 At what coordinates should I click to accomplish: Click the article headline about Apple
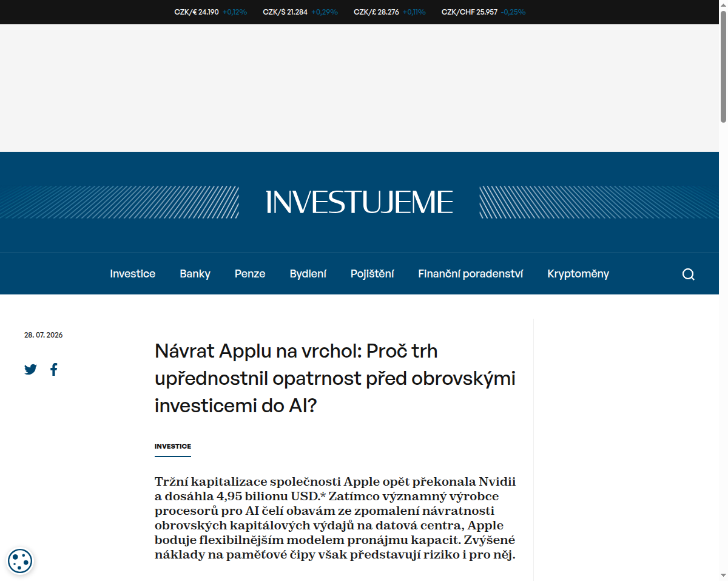[335, 378]
